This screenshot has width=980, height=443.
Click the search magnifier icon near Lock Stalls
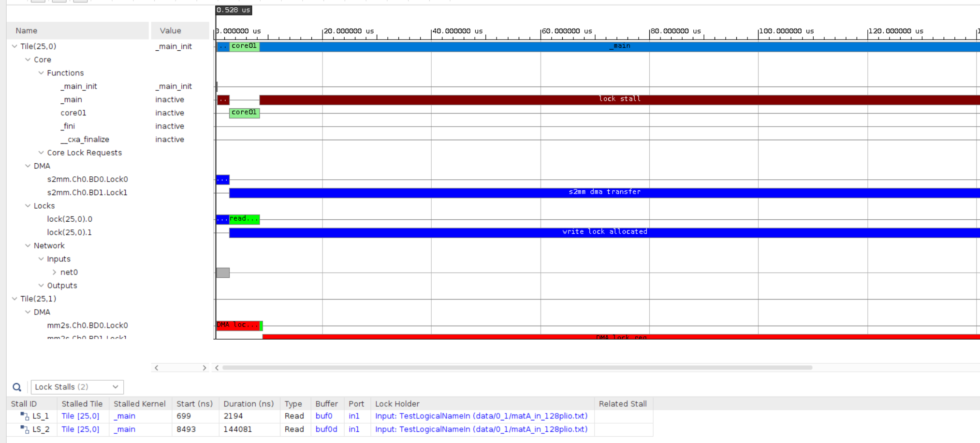(x=16, y=387)
